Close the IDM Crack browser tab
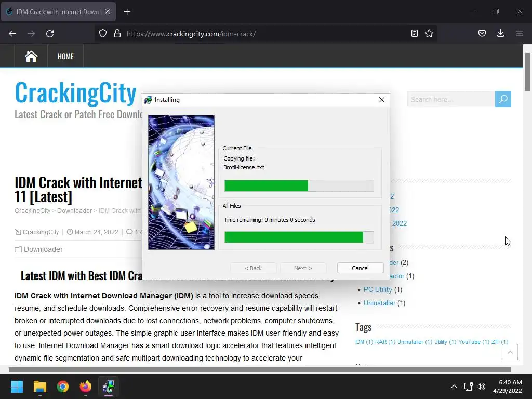Viewport: 532px width, 399px height. pyautogui.click(x=108, y=11)
